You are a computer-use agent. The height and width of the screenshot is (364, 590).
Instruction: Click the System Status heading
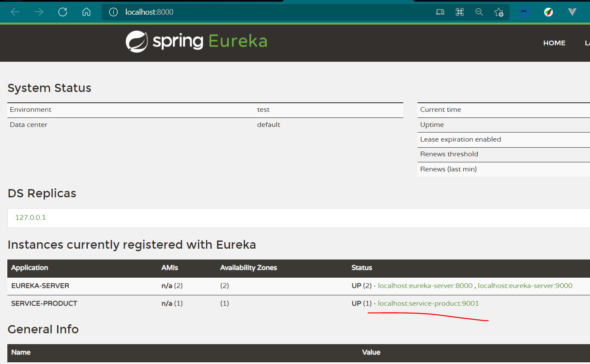point(50,88)
